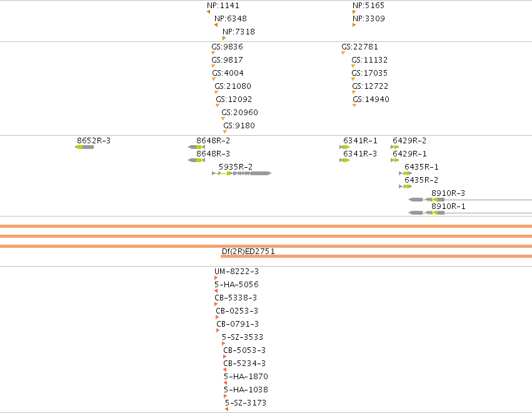
Task: Click the orange bar beneath Df(2R)ED2751
Action: click(x=376, y=257)
